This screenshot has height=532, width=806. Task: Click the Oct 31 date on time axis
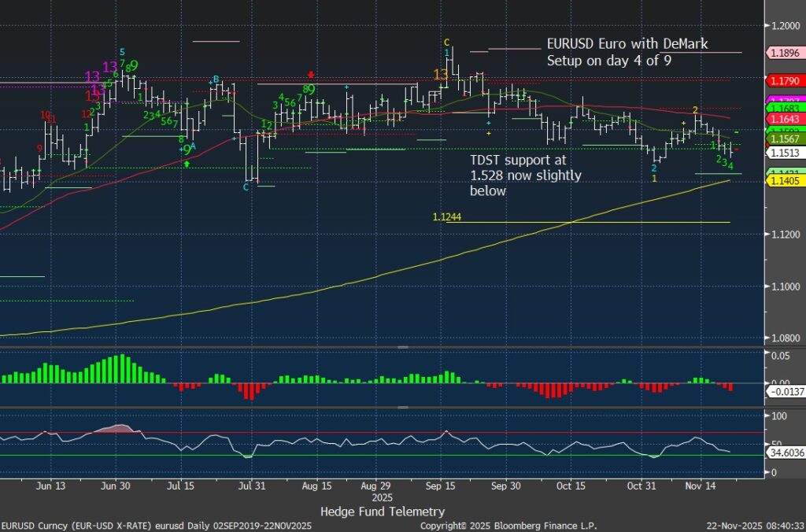(x=642, y=486)
